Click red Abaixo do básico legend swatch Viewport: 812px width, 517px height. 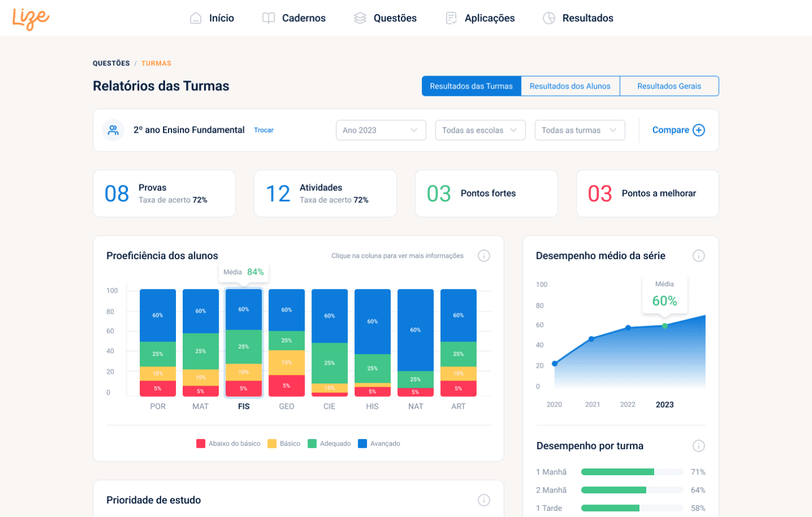point(201,444)
